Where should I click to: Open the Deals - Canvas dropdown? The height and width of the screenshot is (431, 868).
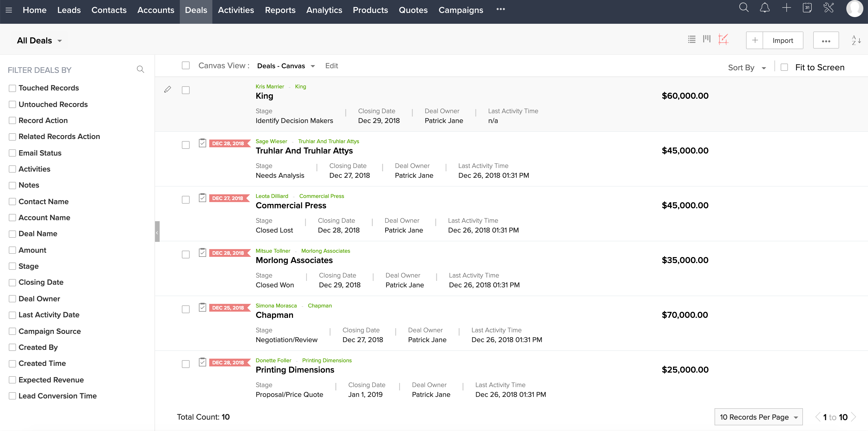pyautogui.click(x=286, y=66)
